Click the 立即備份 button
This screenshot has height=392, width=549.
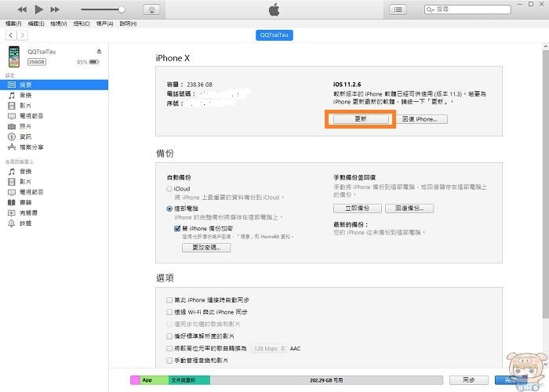(x=358, y=209)
